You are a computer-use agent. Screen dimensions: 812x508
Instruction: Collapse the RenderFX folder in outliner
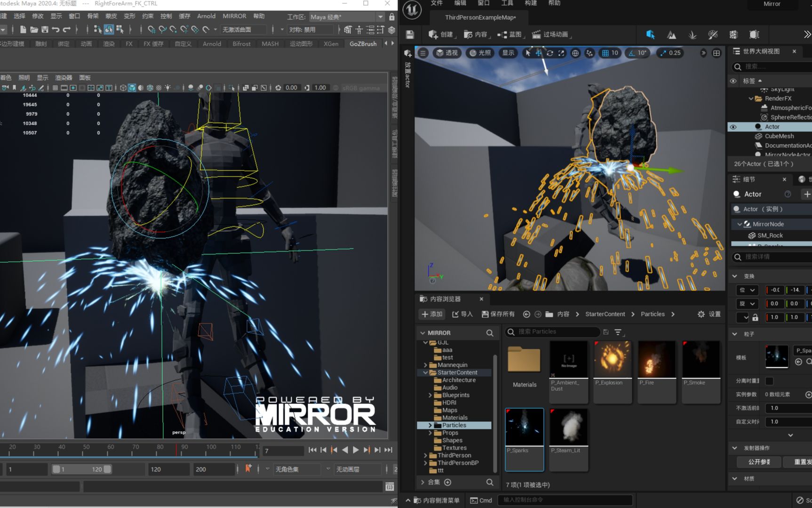[x=751, y=98]
